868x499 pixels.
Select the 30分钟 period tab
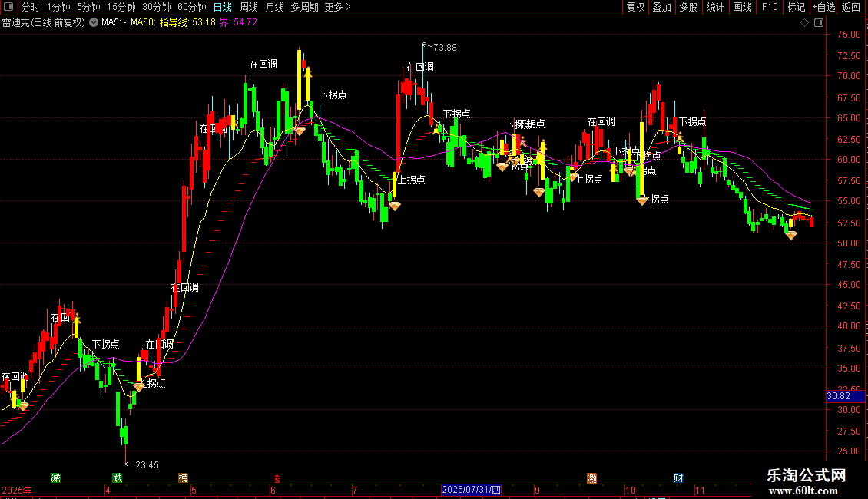(x=157, y=7)
